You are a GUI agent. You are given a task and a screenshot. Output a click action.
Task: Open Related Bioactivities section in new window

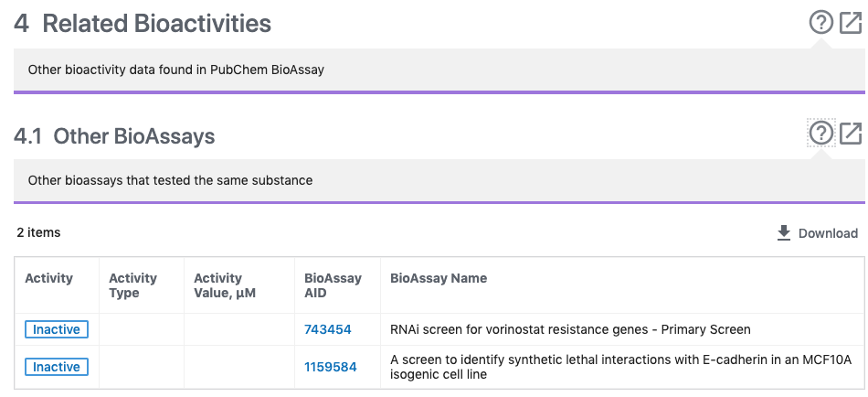point(851,23)
